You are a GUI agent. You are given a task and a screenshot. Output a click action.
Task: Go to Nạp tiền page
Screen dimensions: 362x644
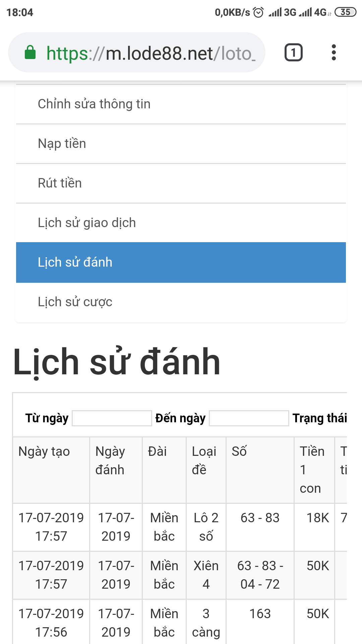click(181, 144)
